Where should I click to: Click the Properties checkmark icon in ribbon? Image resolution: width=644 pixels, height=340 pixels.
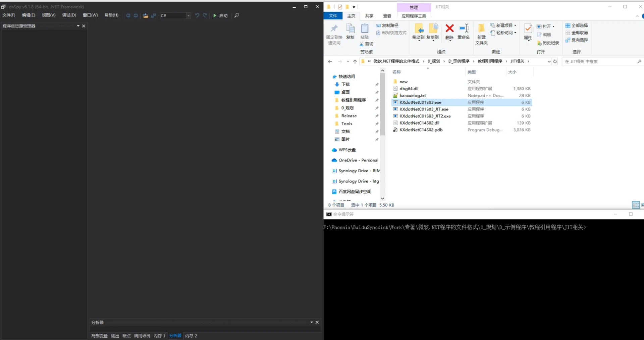coord(528,29)
